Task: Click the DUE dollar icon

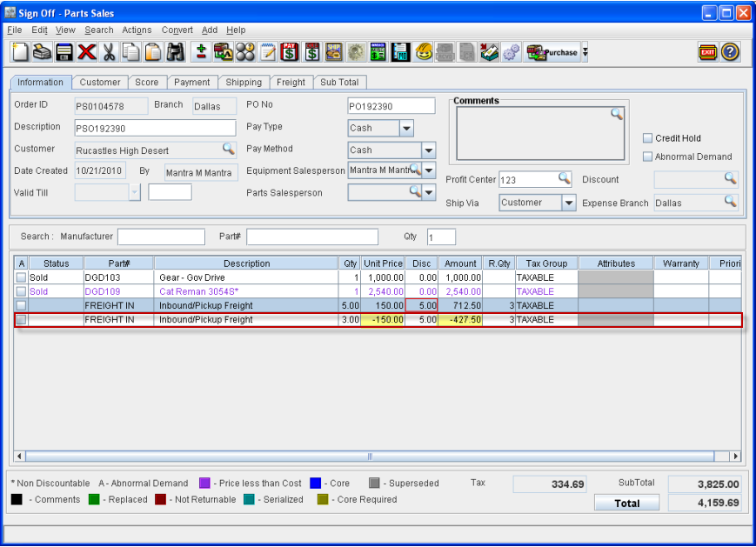Action: [312, 52]
